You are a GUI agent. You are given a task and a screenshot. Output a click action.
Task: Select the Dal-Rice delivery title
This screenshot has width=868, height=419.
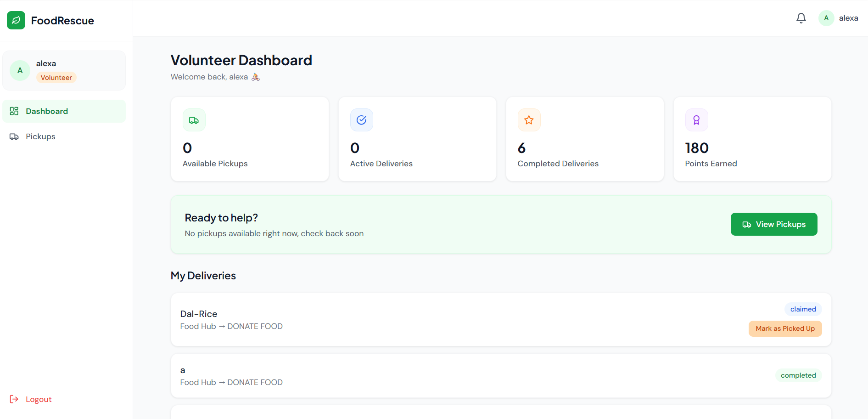(x=199, y=314)
